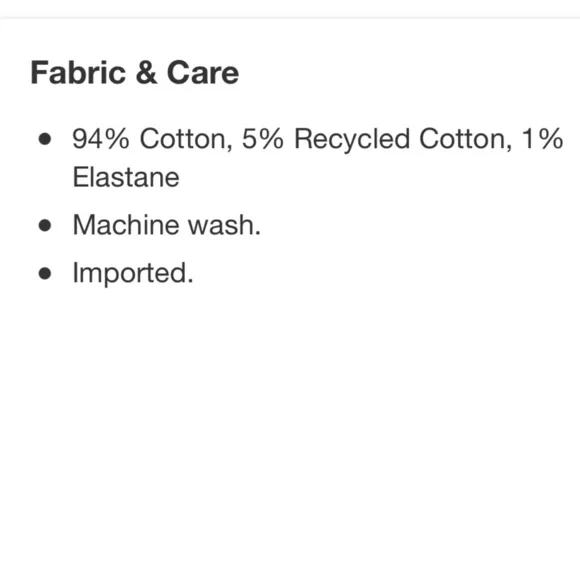The width and height of the screenshot is (580, 580).
Task: Click the 94% number
Action: (x=101, y=139)
